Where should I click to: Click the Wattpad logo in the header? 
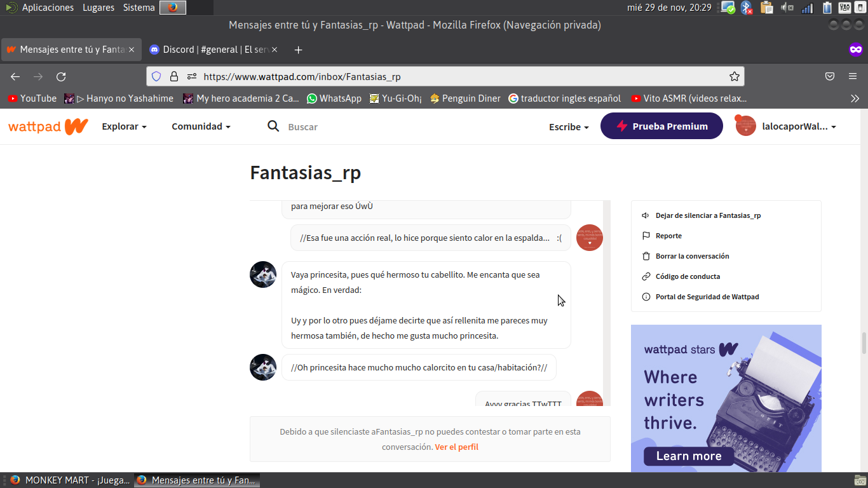[48, 126]
